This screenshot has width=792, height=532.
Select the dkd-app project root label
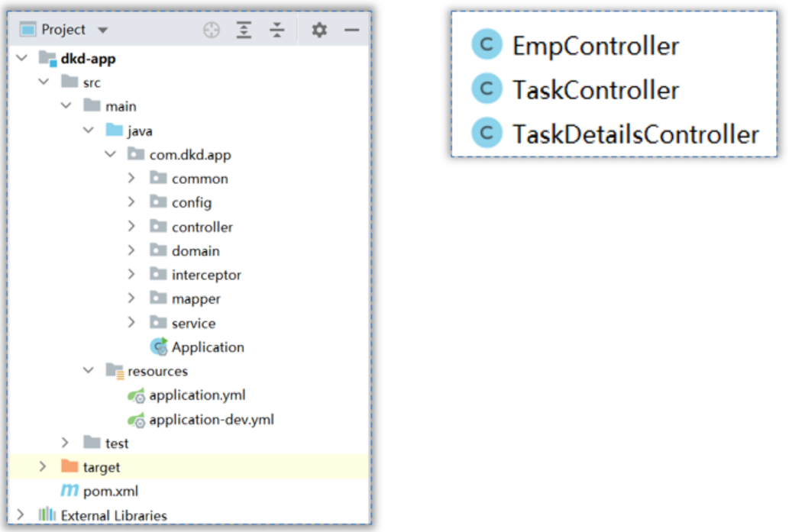click(x=88, y=59)
